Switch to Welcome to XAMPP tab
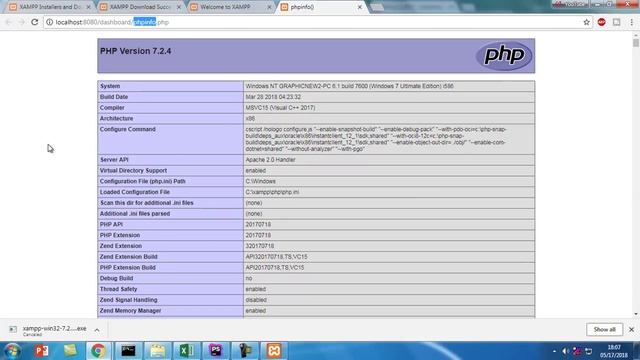The height and width of the screenshot is (360, 640). pos(231,7)
